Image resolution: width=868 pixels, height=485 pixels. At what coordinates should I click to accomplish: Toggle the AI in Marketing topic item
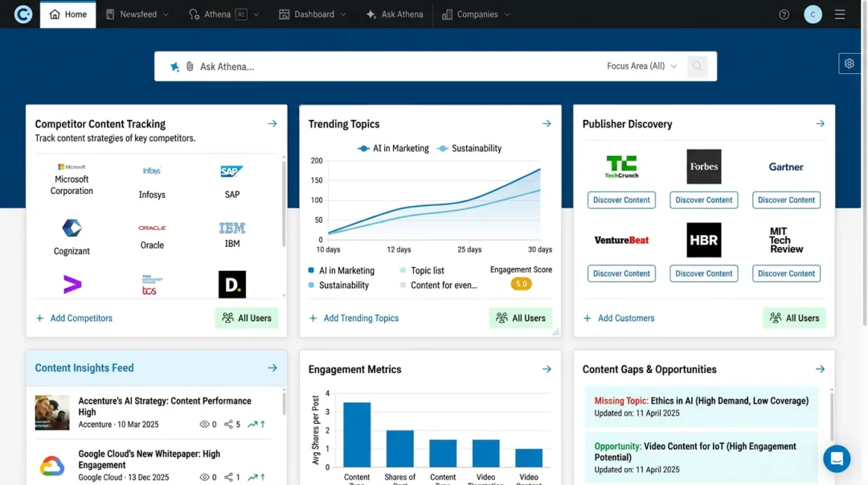tap(341, 270)
